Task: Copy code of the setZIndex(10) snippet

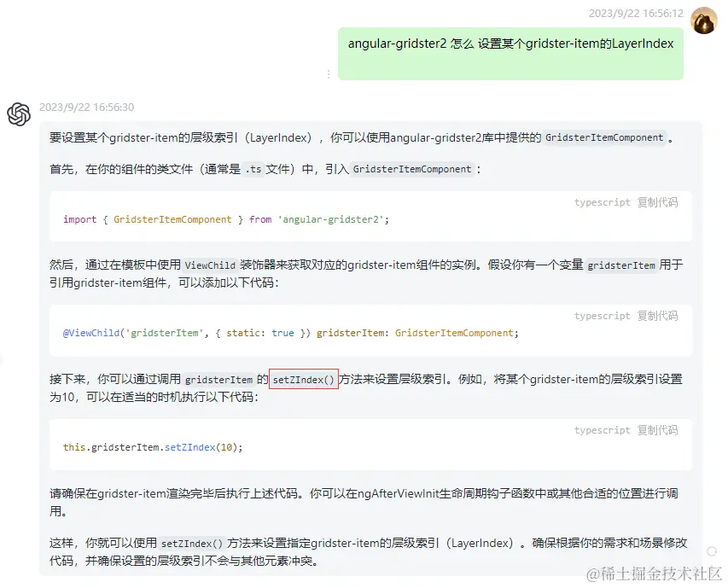Action: (x=657, y=430)
